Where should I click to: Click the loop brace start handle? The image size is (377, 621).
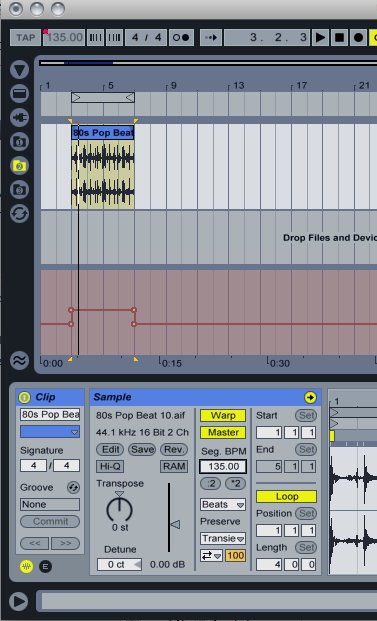(76, 97)
